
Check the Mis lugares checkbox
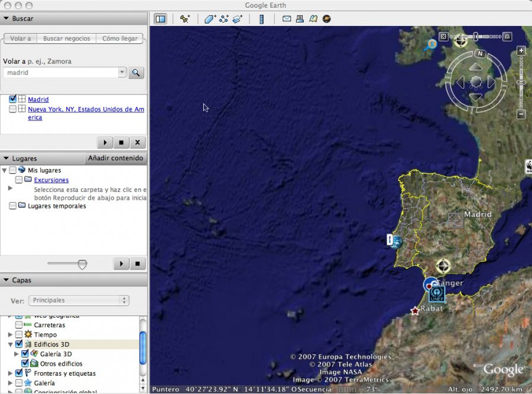[x=12, y=170]
